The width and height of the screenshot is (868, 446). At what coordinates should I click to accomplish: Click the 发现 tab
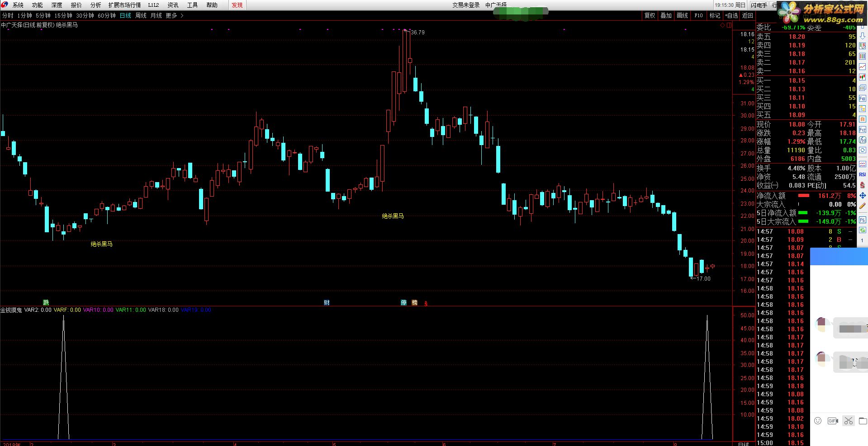coord(237,5)
